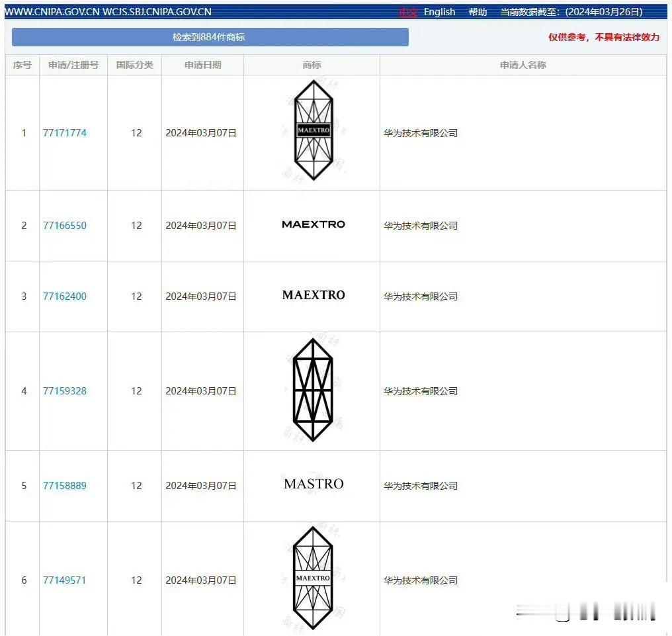Click date 2024年03月07日 in row 6
The image size is (672, 636).
(201, 580)
